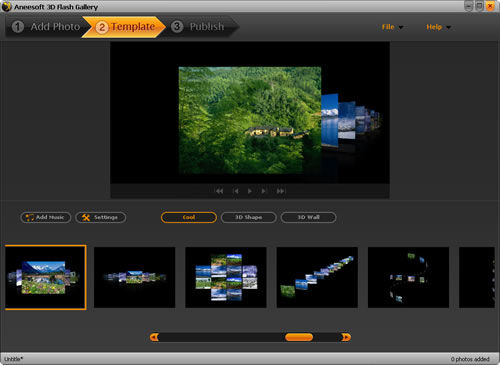The width and height of the screenshot is (500, 365).
Task: Open the Help menu
Action: (438, 27)
